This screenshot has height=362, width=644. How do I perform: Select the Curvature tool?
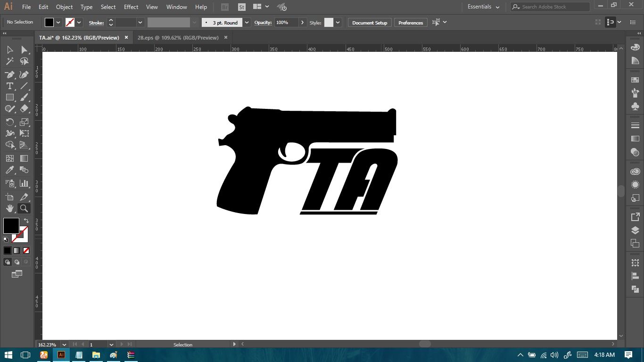coord(24,74)
